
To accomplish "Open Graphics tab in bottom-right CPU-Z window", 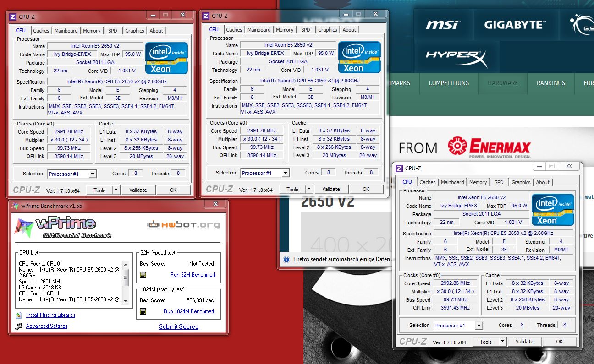I will (x=521, y=182).
